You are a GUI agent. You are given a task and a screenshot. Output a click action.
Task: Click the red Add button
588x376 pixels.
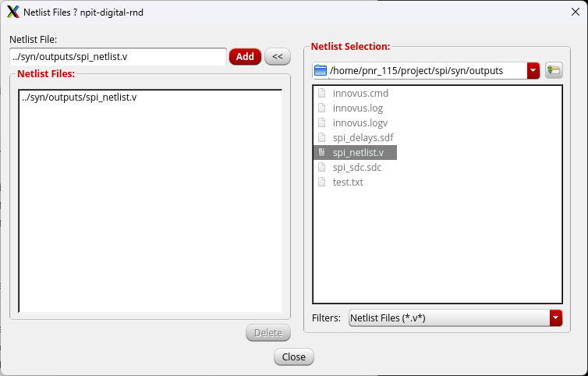pyautogui.click(x=245, y=57)
